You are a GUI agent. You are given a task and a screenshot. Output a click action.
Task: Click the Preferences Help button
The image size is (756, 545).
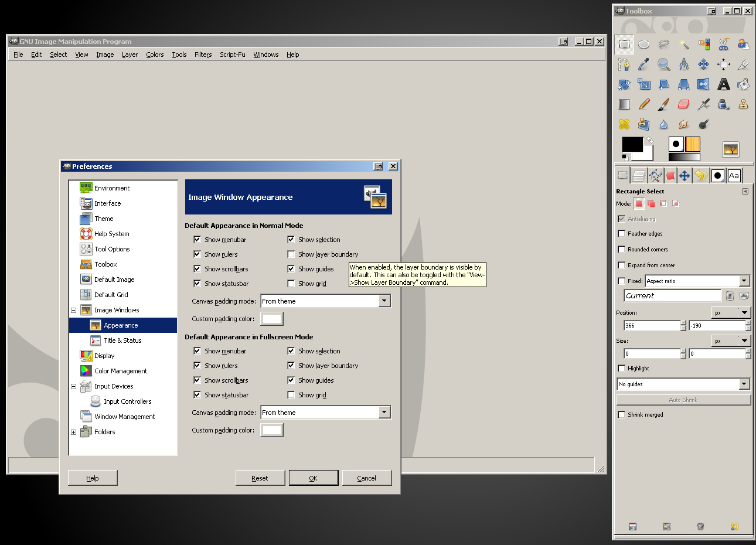click(93, 478)
